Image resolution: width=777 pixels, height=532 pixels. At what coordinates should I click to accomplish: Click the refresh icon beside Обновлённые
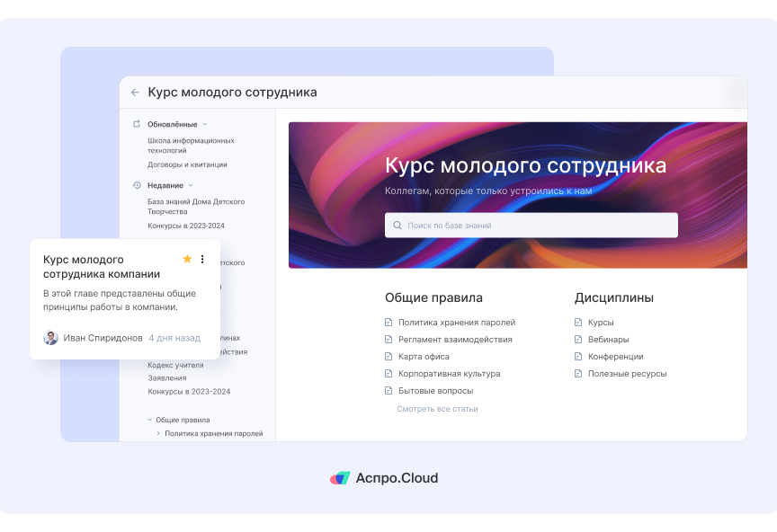click(137, 124)
